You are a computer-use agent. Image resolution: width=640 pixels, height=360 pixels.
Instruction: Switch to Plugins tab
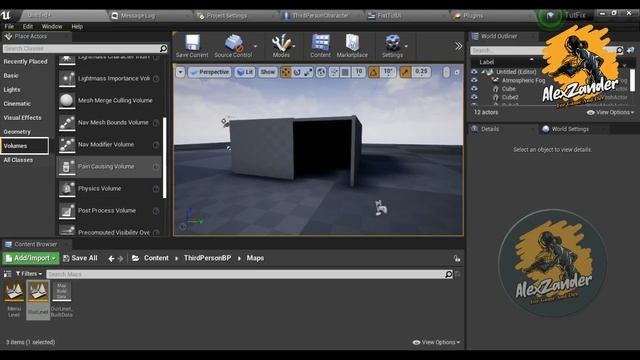[x=473, y=16]
